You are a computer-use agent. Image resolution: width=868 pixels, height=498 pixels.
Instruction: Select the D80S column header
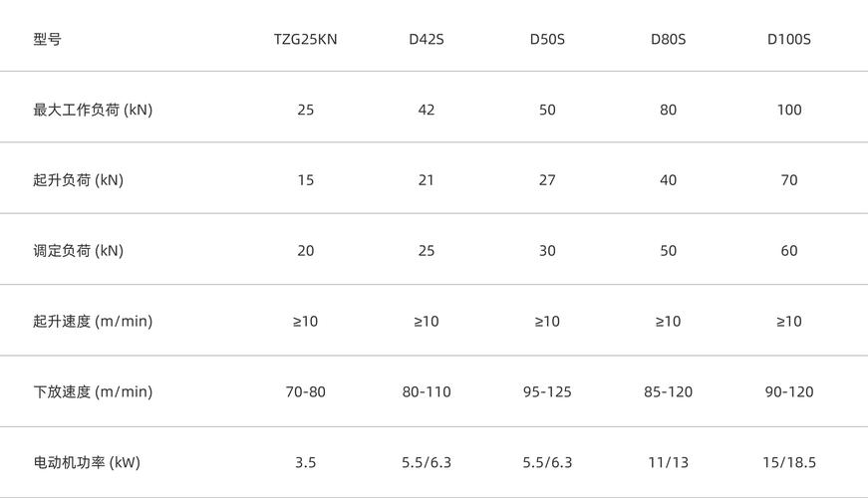[x=668, y=40]
